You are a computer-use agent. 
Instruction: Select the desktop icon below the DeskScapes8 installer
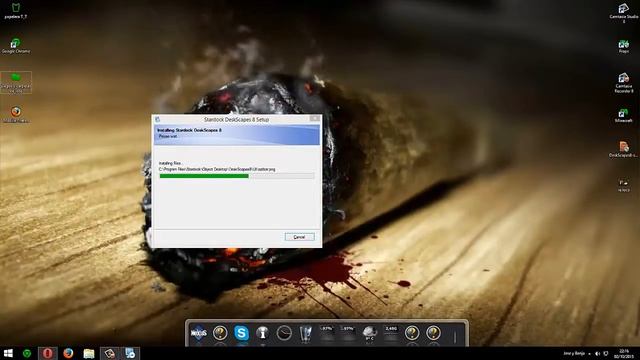pos(624,185)
